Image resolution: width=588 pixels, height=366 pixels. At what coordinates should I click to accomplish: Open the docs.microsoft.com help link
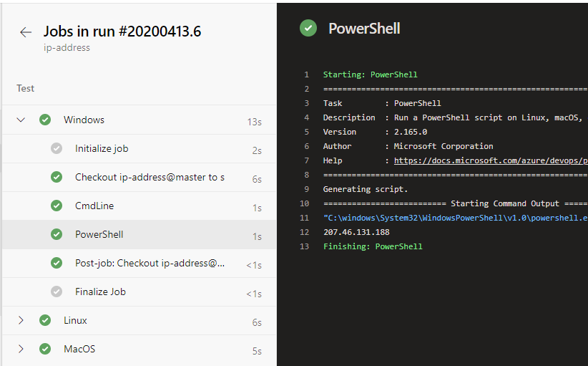pos(491,160)
